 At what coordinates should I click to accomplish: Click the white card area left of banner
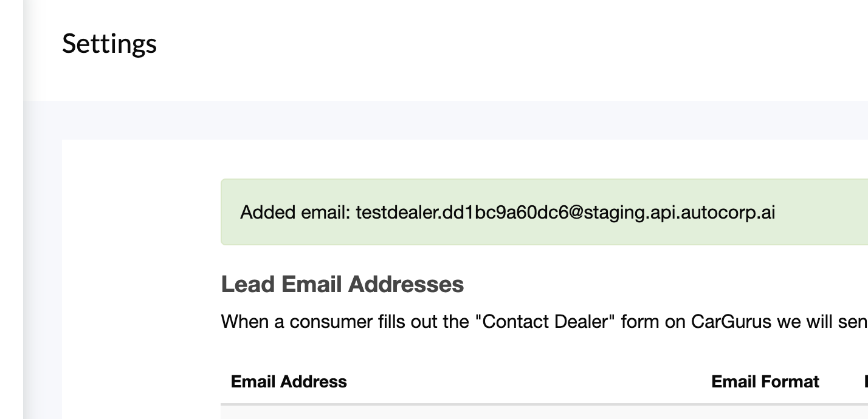click(141, 243)
